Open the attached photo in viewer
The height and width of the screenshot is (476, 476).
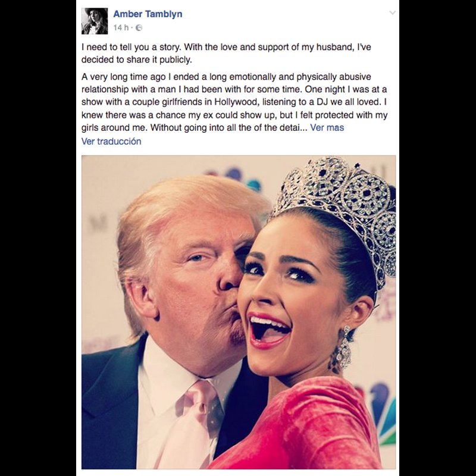click(x=239, y=312)
